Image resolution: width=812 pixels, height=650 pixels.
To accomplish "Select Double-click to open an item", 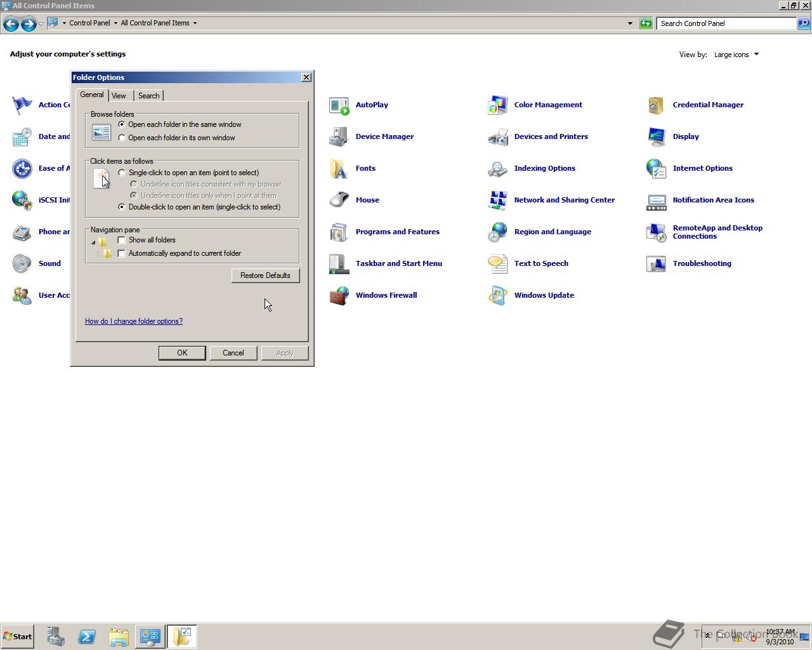I will 122,207.
